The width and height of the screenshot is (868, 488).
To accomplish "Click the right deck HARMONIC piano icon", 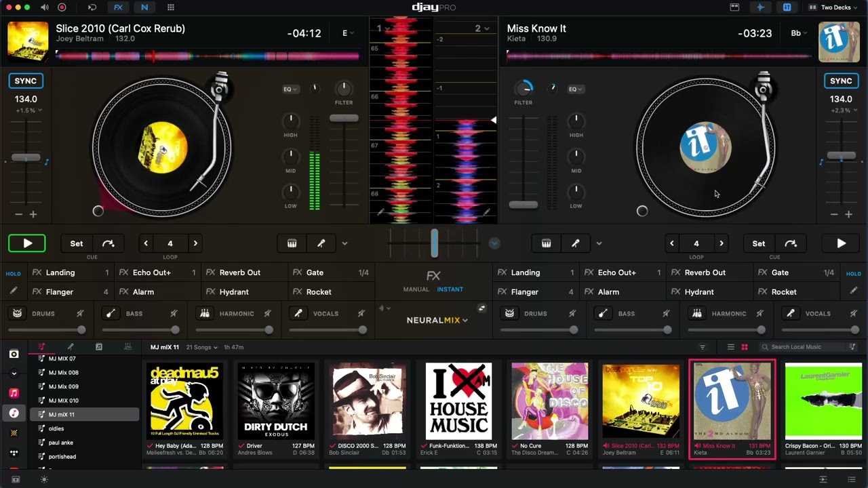I will coord(696,313).
